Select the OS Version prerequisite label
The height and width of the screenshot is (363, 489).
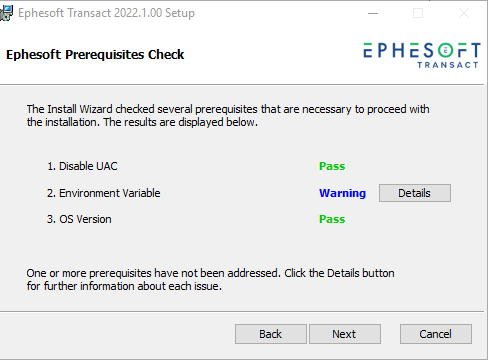point(79,219)
